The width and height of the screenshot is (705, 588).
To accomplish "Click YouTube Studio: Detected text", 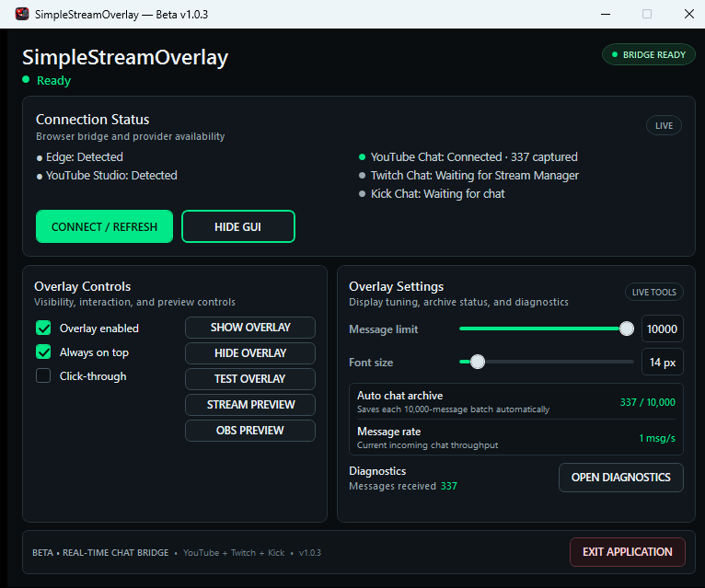I will pos(111,176).
